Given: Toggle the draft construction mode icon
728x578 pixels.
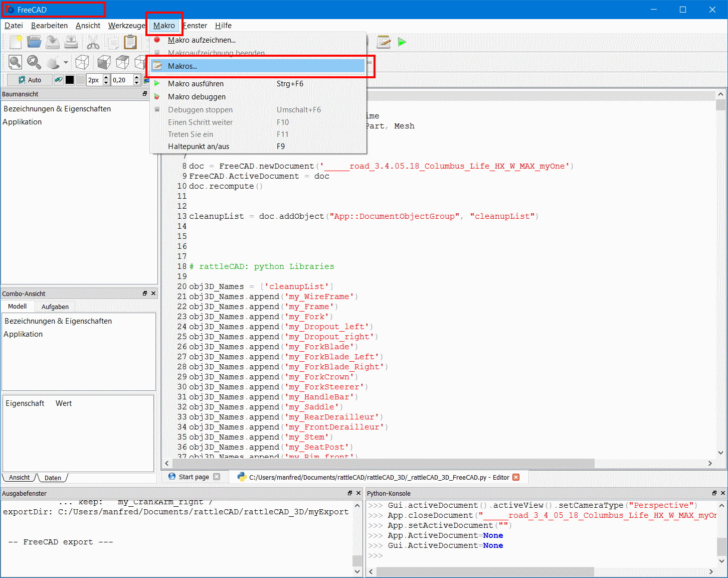Looking at the screenshot, I should point(59,80).
